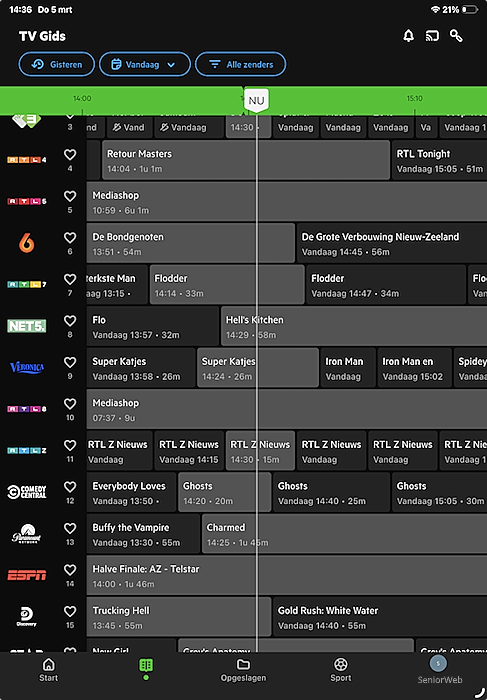487x700 pixels.
Task: Open the SeniorWeb profile tab
Action: (439, 670)
